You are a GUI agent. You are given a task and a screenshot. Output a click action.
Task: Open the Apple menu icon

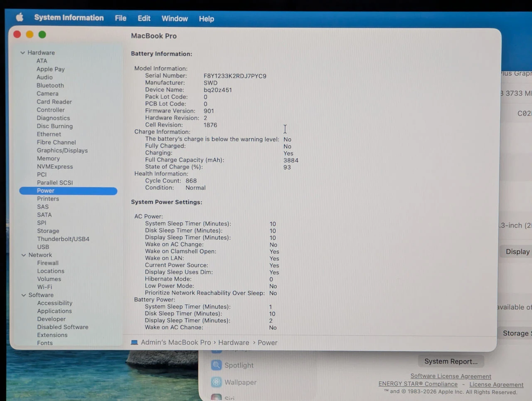coord(20,17)
